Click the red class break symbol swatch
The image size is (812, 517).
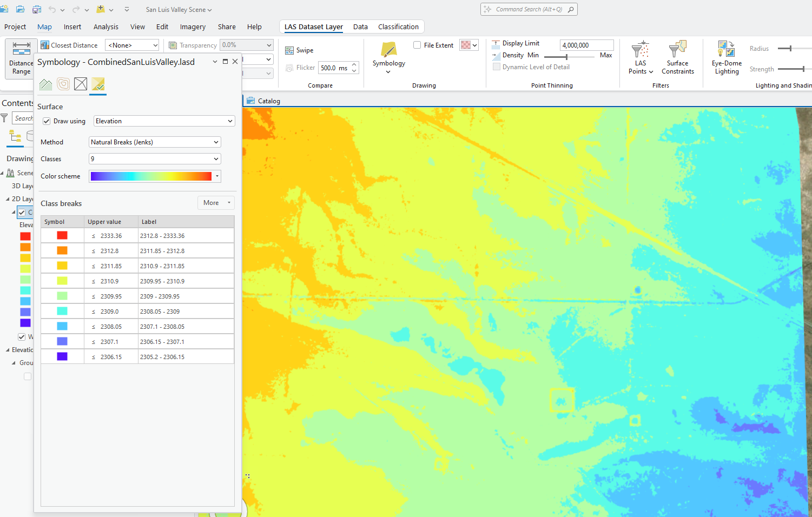point(62,236)
